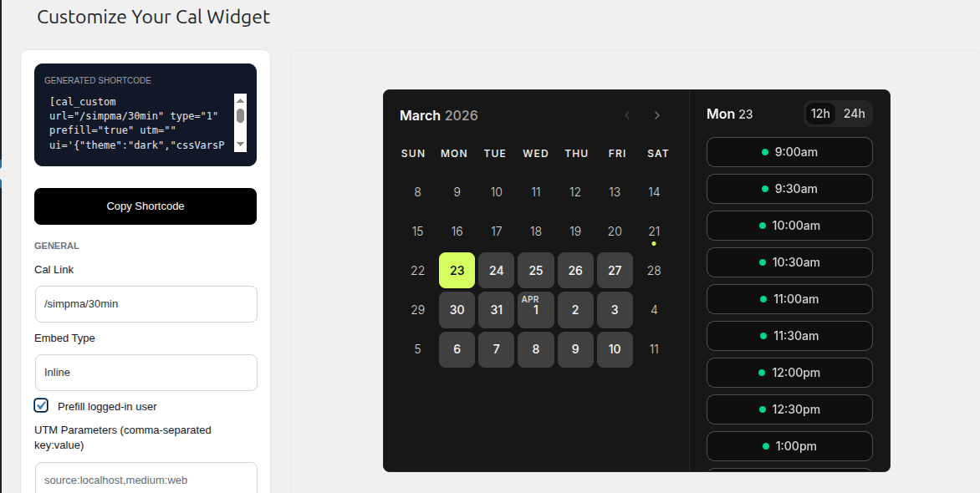Select the 9:00am time slot
980x493 pixels.
pyautogui.click(x=789, y=152)
